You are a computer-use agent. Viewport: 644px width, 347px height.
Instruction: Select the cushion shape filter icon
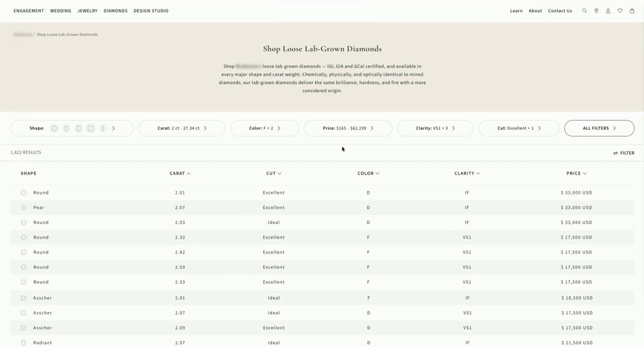(x=91, y=128)
